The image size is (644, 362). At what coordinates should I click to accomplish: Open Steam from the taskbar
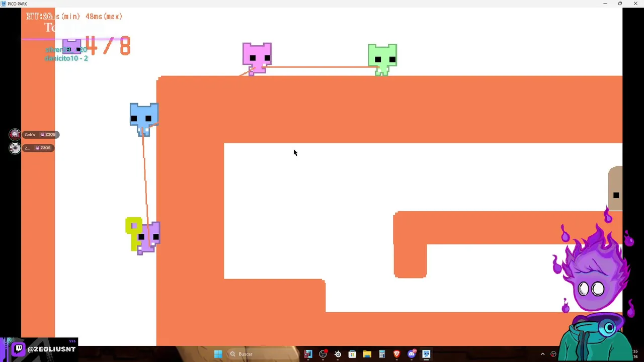pos(338,354)
